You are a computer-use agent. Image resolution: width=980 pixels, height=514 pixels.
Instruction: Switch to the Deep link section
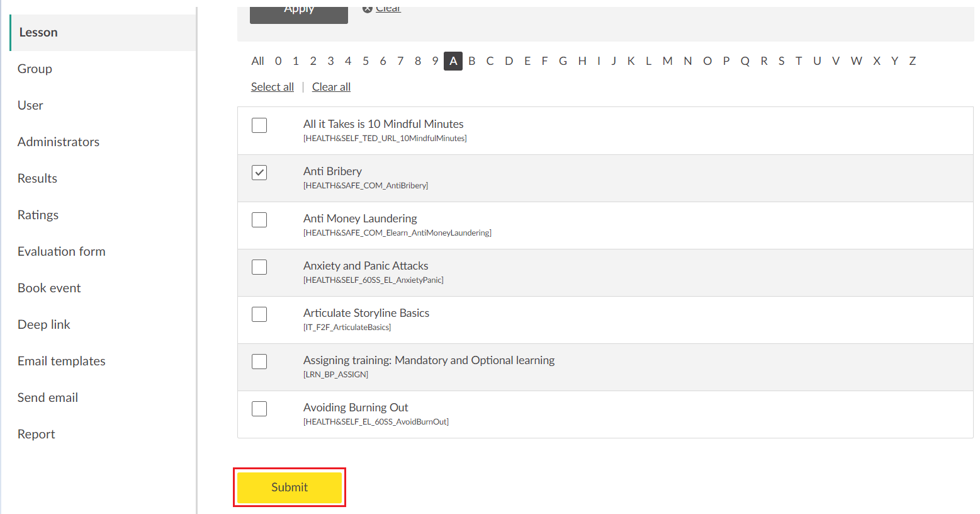tap(43, 324)
